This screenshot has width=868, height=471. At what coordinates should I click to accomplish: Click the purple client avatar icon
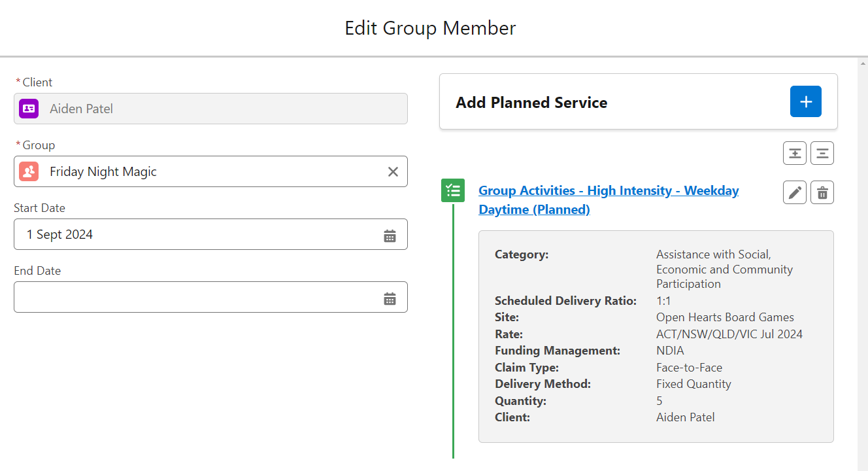(x=27, y=109)
